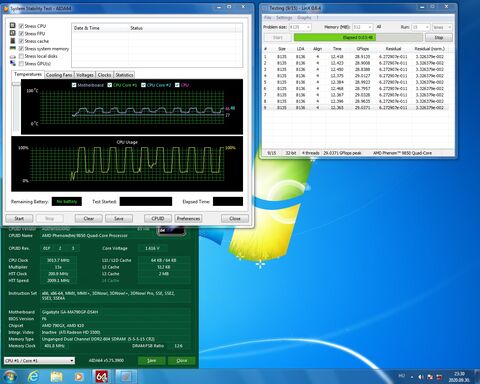
Task: Click the Action Center flag tray icon
Action: click(x=430, y=377)
